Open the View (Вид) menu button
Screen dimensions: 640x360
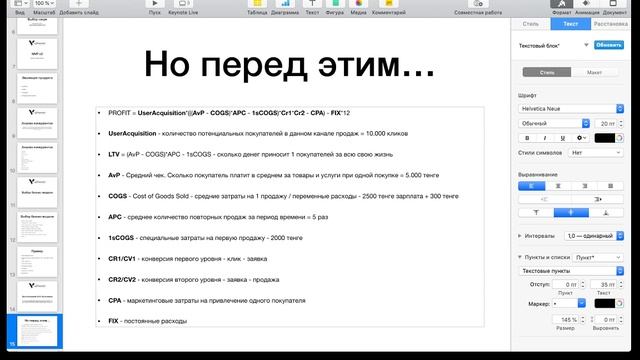tap(20, 4)
